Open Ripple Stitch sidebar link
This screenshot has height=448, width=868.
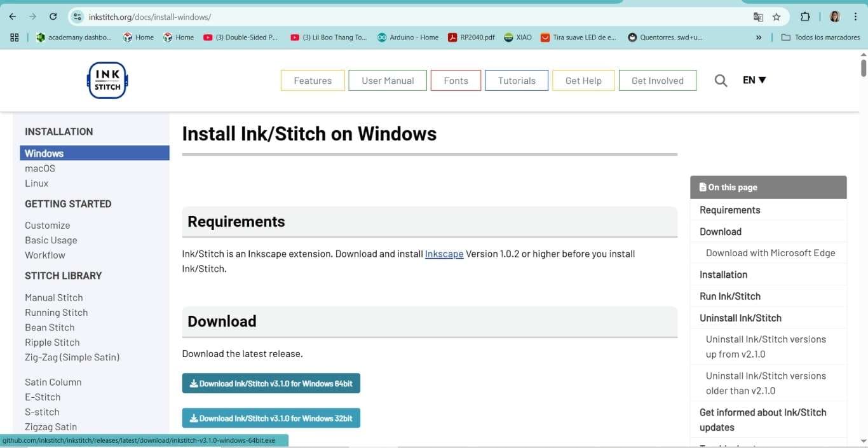click(52, 342)
